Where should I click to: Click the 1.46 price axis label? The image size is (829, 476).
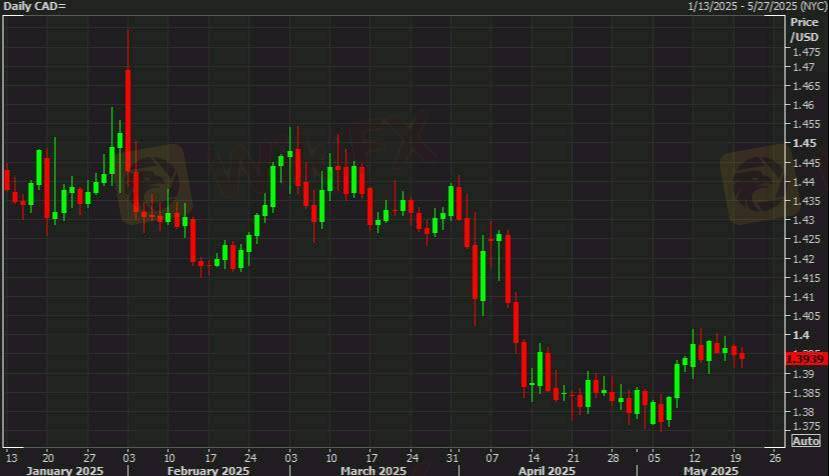[x=804, y=105]
